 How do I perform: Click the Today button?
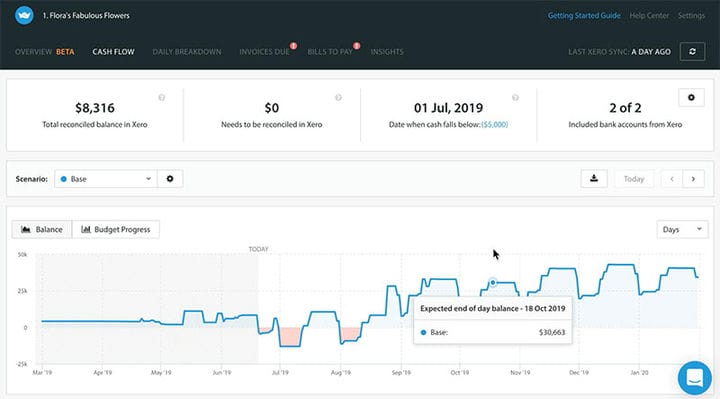click(634, 179)
